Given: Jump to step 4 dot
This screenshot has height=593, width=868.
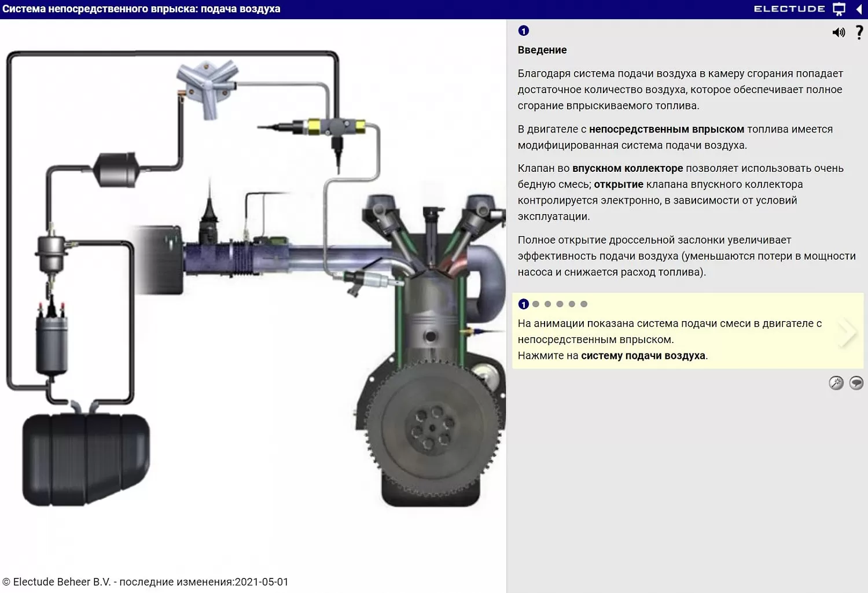Looking at the screenshot, I should (560, 304).
